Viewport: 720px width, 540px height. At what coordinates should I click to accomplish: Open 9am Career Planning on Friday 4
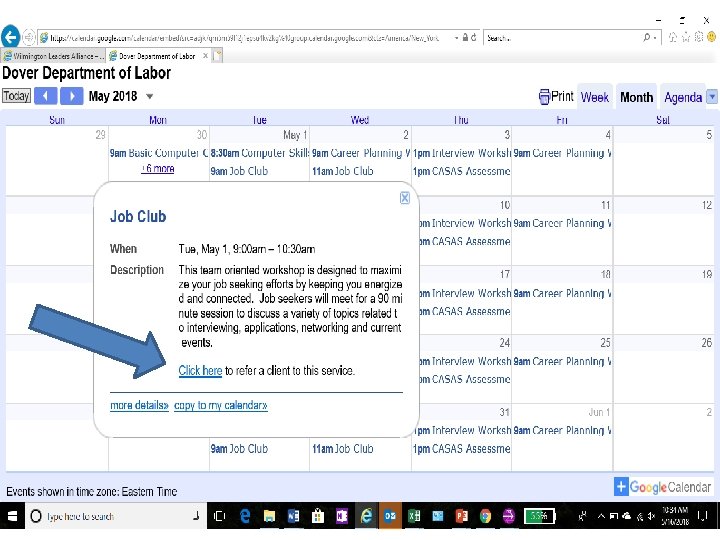[562, 152]
